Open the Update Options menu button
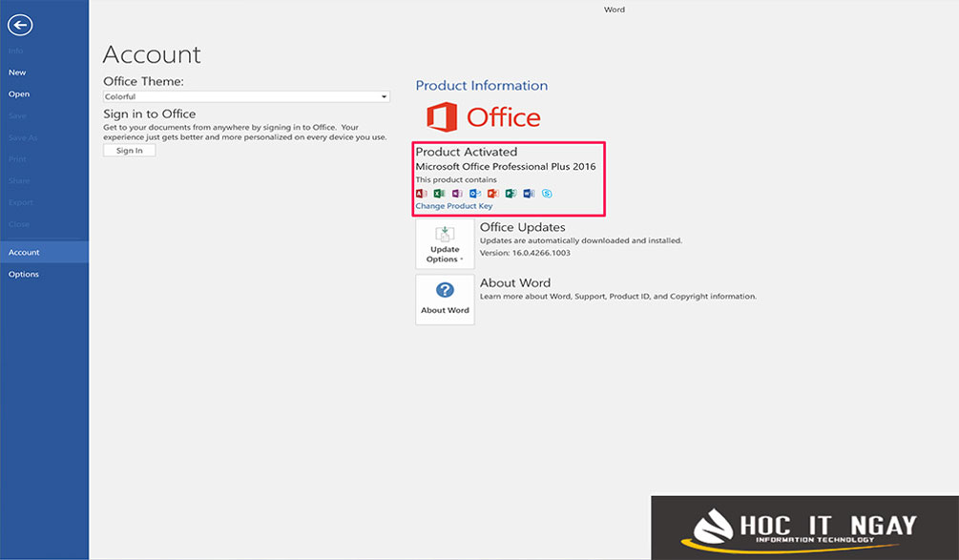Viewport: 959px width, 560px height. click(445, 244)
